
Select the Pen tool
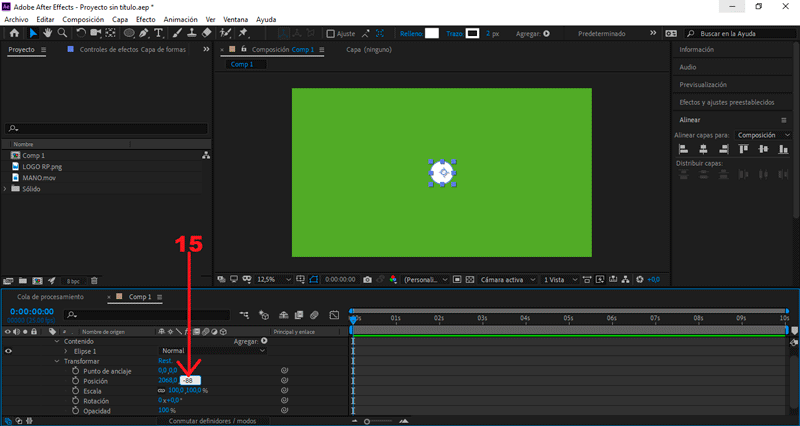(x=144, y=33)
